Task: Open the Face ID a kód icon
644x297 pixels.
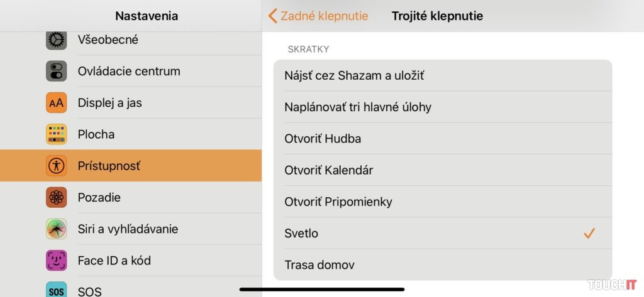Action: pos(57,260)
